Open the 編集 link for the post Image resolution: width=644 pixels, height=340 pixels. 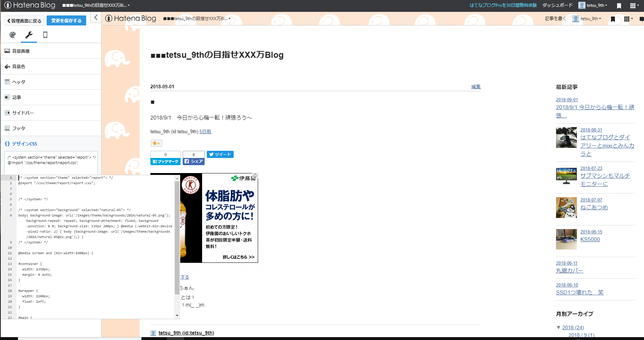(x=476, y=86)
